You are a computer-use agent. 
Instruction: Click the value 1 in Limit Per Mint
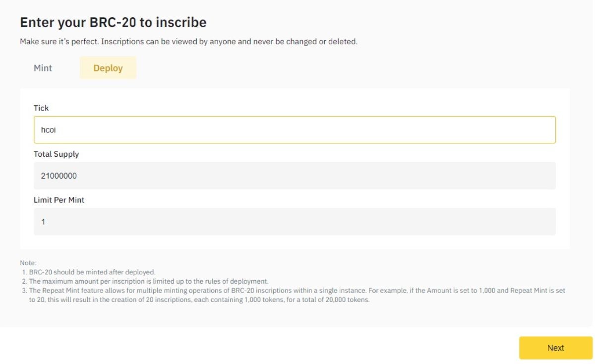click(x=43, y=222)
